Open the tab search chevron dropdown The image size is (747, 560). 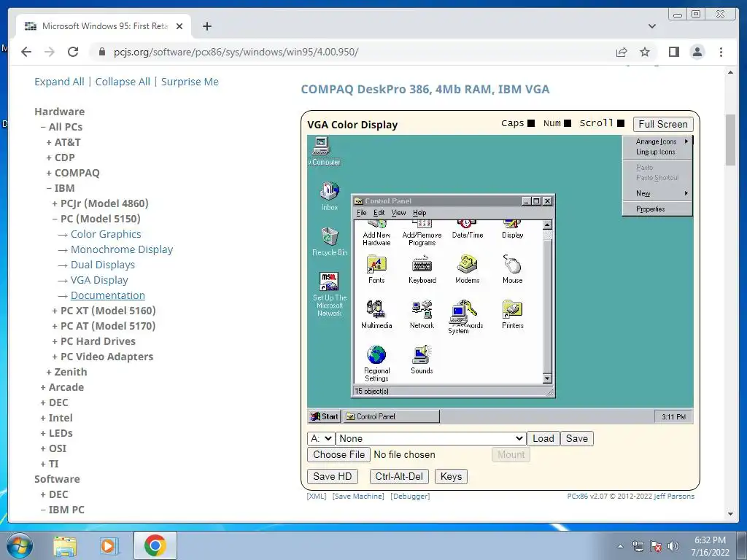tap(652, 26)
